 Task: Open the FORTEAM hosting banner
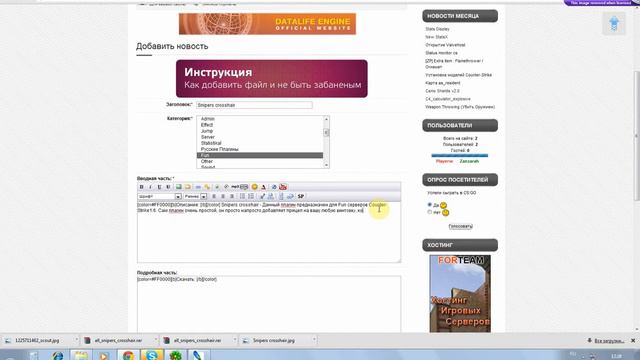click(460, 293)
